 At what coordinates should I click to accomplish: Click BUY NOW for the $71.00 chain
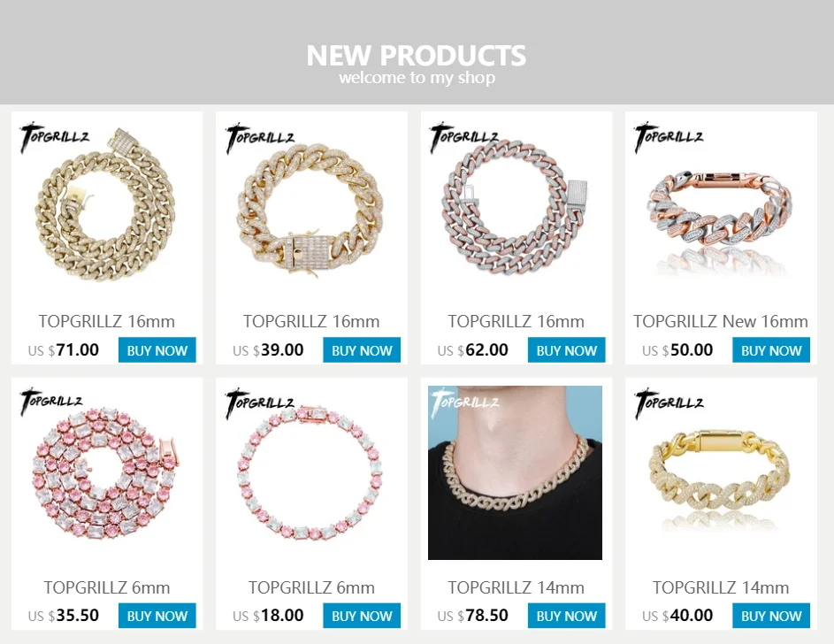157,350
